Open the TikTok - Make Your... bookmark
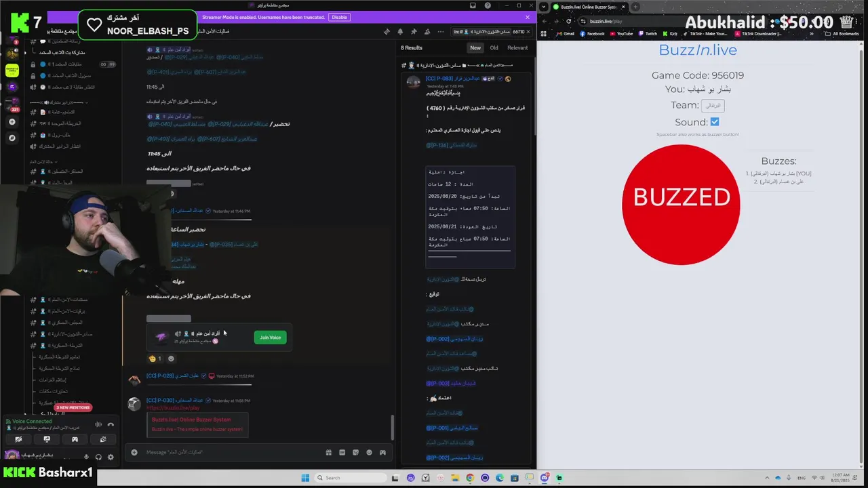This screenshot has width=868, height=488. click(x=705, y=34)
